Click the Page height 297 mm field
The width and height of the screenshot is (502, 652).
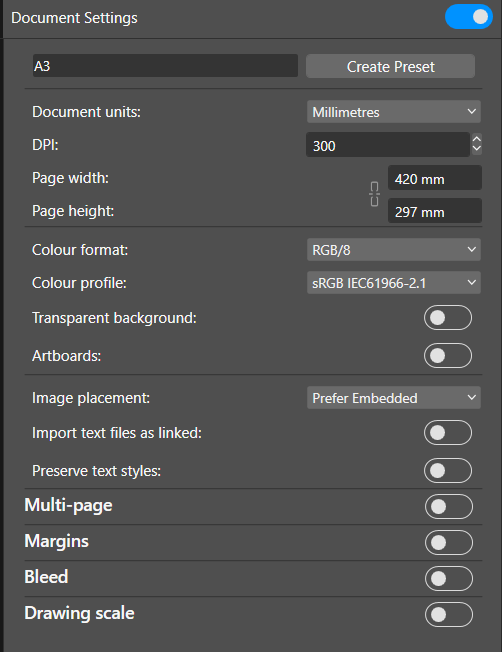coord(435,211)
